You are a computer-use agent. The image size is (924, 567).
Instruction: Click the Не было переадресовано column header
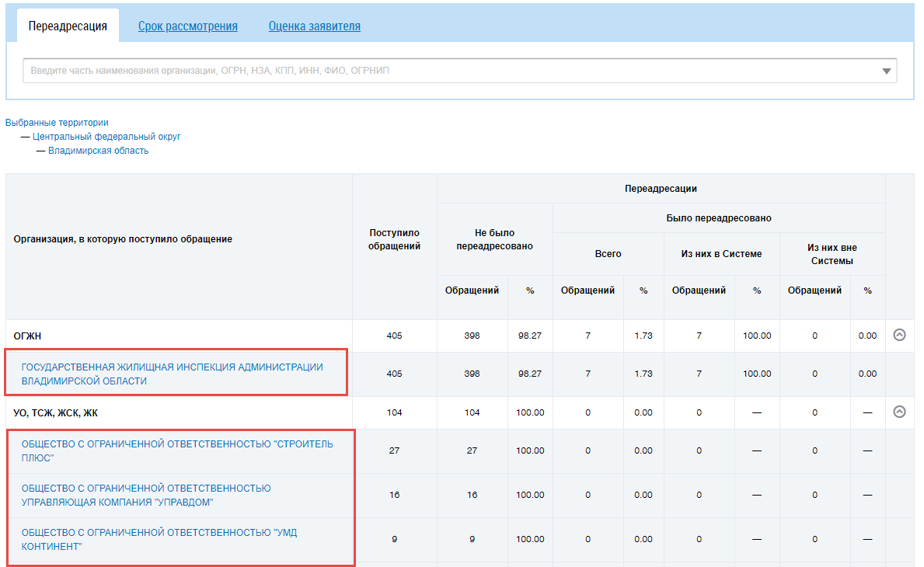[494, 239]
